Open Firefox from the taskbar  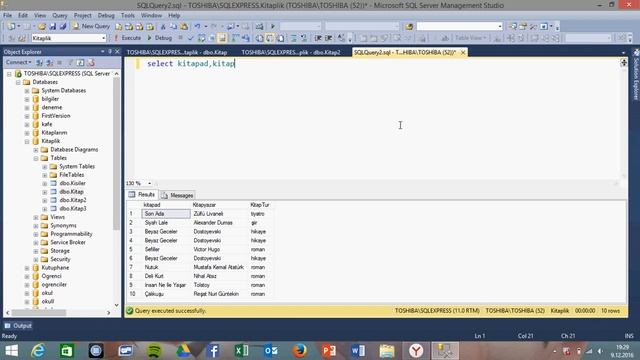click(300, 351)
